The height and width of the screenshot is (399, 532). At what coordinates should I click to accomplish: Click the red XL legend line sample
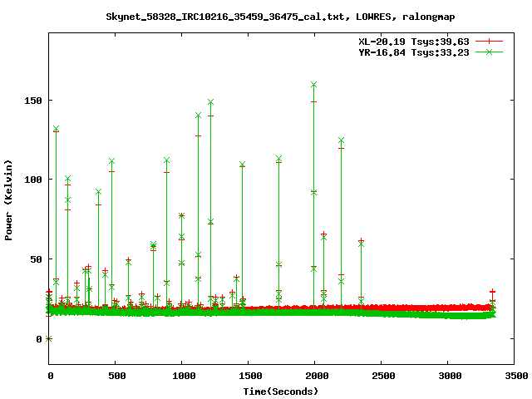tap(489, 42)
